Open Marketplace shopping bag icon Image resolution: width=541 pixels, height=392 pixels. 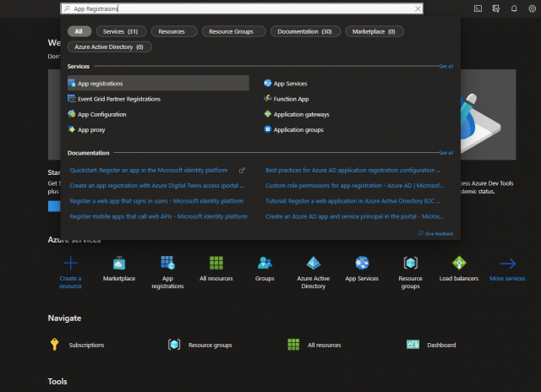[x=119, y=263]
